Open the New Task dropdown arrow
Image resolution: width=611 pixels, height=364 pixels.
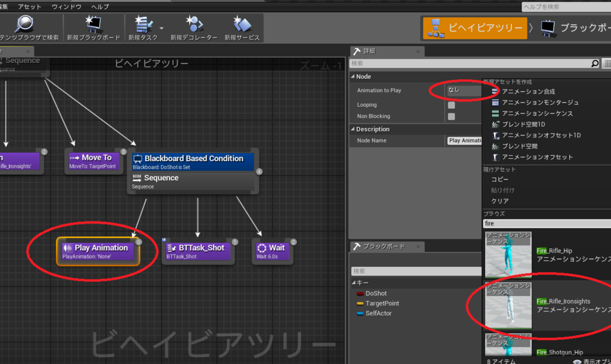(161, 28)
